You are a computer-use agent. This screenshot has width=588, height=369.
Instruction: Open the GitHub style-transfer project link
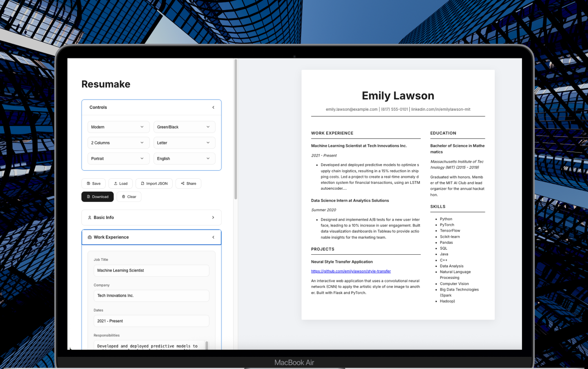(x=351, y=271)
